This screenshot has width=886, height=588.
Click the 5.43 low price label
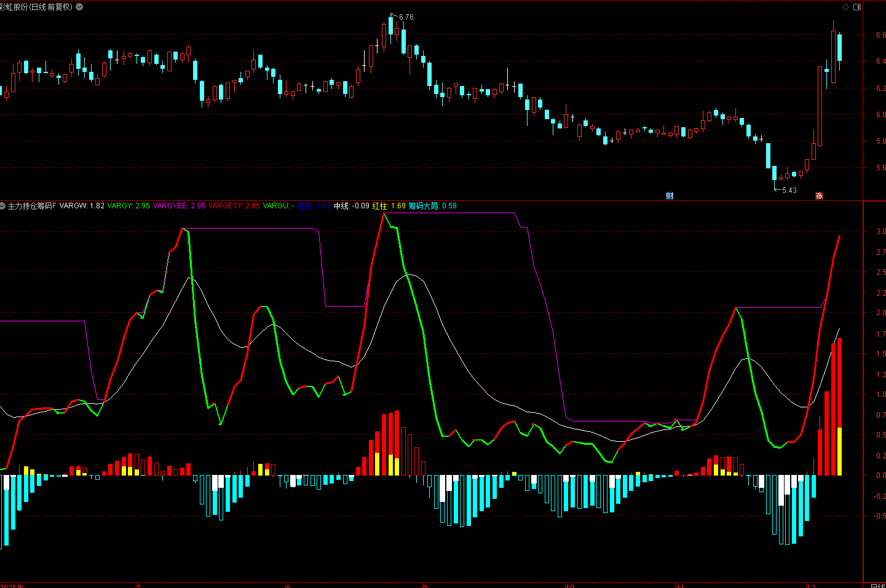[789, 190]
